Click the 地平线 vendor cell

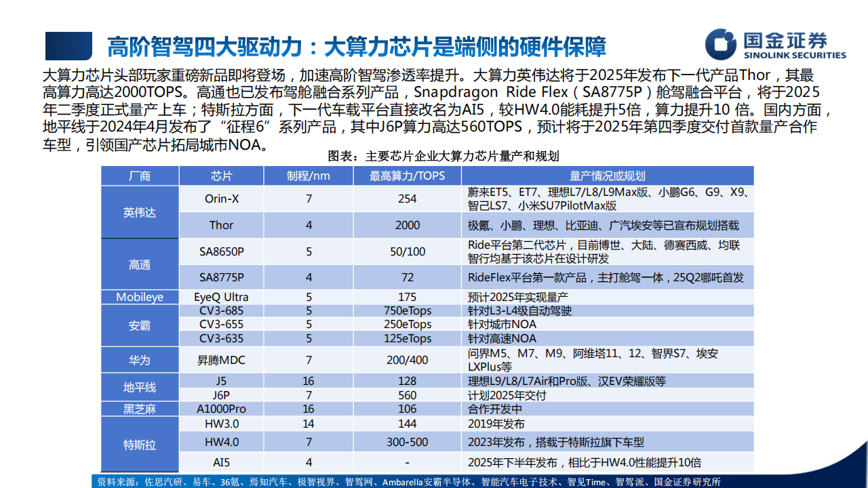click(140, 388)
